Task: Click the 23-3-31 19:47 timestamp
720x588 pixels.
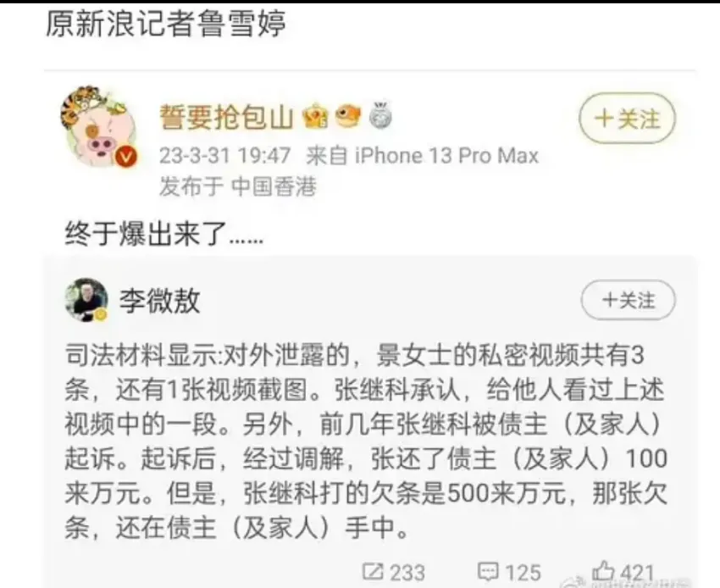Action: pyautogui.click(x=225, y=155)
